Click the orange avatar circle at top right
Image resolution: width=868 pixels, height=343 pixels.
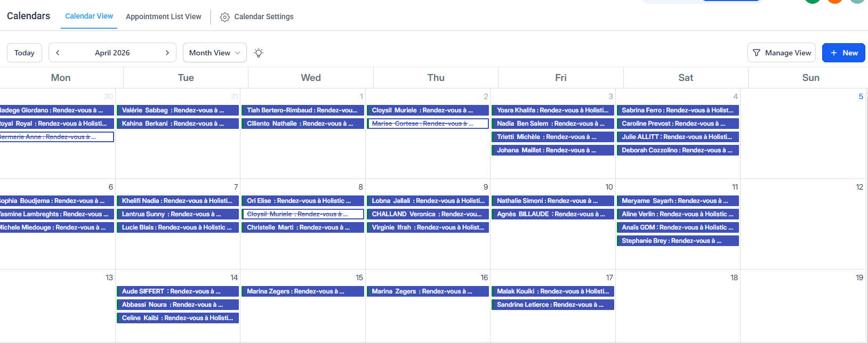[834, 2]
